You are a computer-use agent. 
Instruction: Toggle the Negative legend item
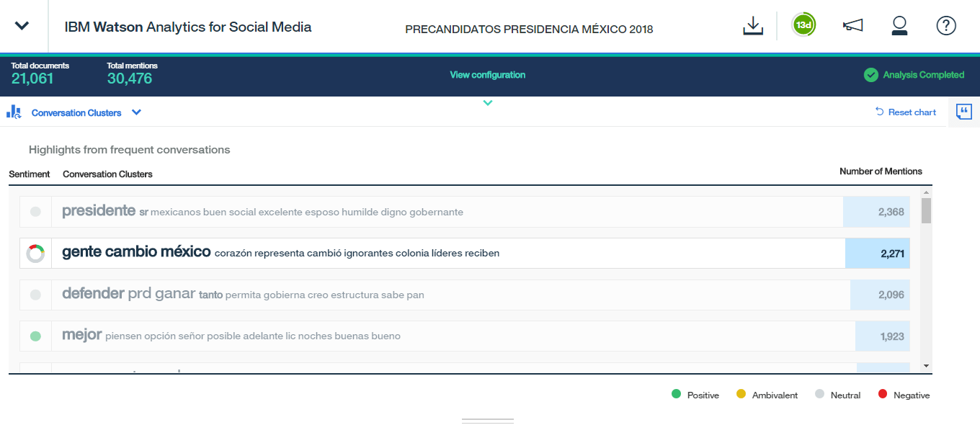pos(904,395)
